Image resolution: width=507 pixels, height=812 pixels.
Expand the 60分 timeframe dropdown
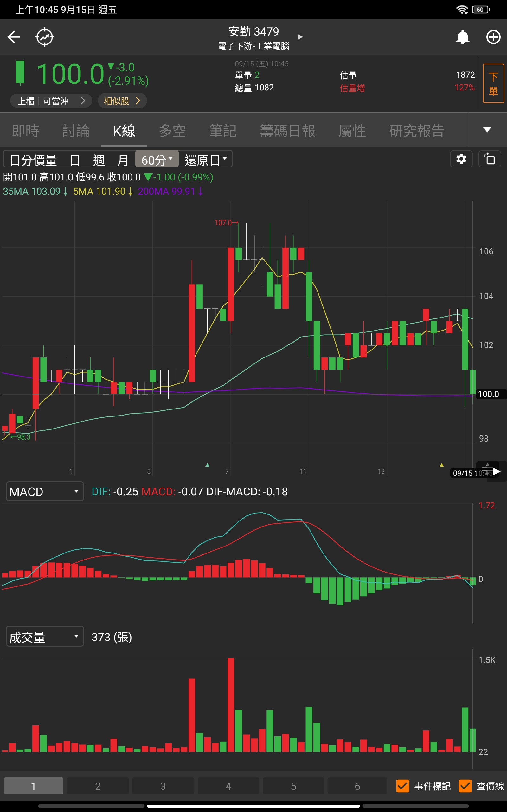pyautogui.click(x=157, y=160)
